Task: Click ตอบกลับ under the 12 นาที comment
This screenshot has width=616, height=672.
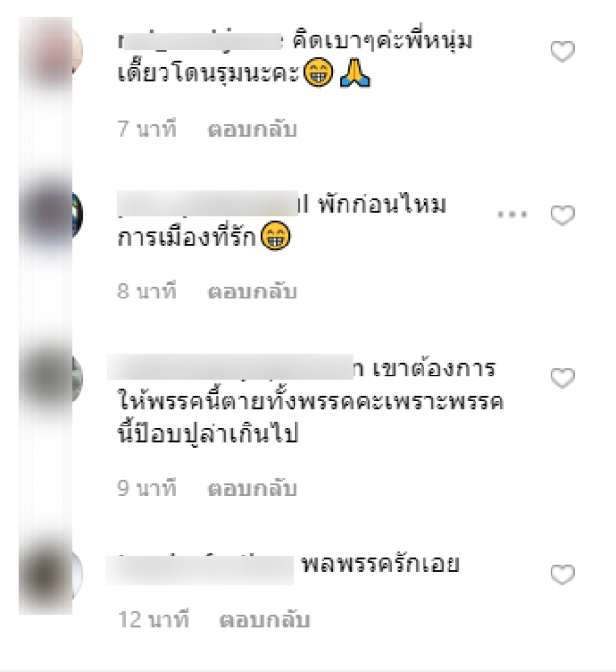Action: tap(265, 620)
